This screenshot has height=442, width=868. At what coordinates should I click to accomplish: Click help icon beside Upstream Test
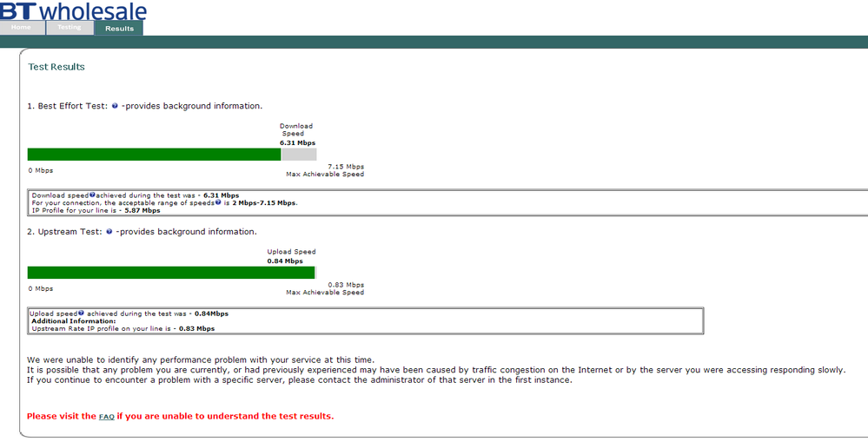click(109, 231)
